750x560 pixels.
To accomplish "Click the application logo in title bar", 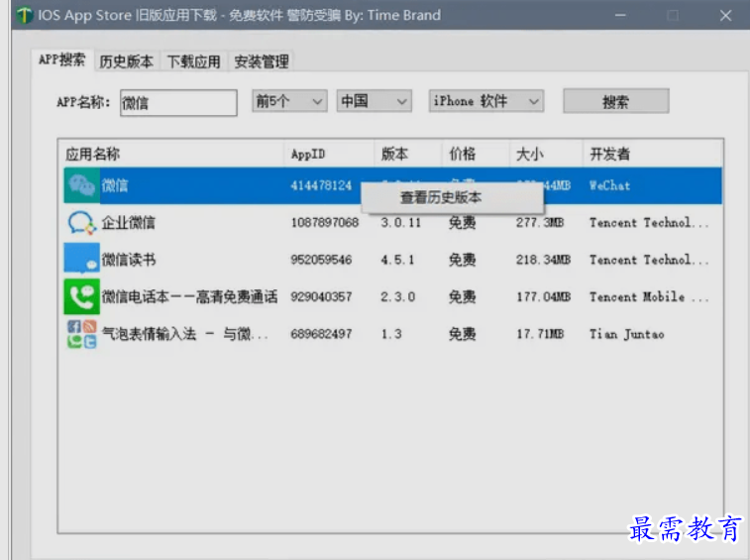I will [24, 15].
